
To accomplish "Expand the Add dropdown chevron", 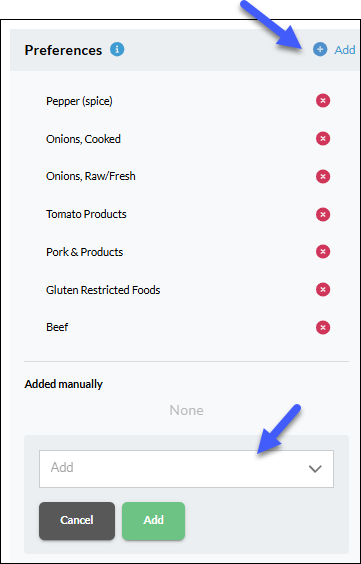I will (x=315, y=469).
